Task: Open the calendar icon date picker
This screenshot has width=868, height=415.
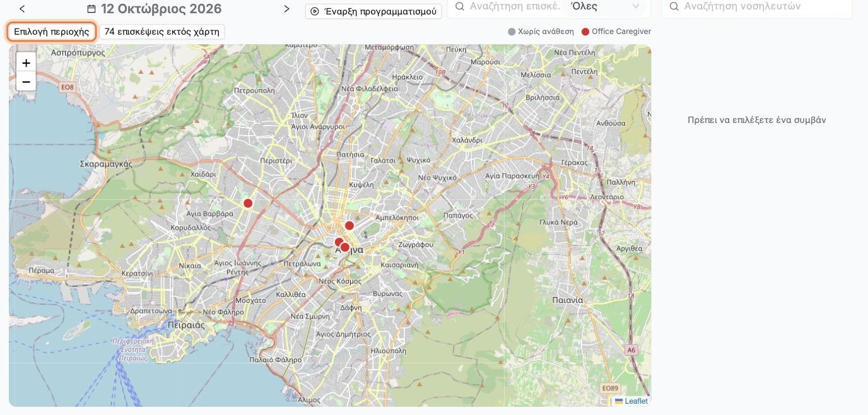Action: pos(91,9)
